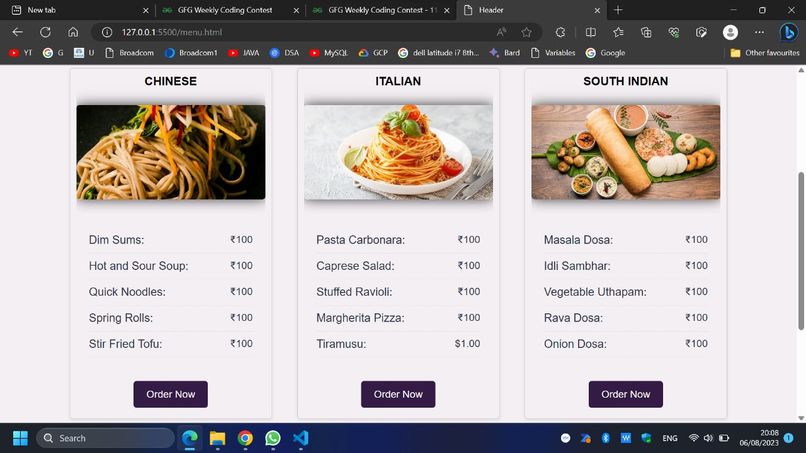Open WhatsApp from taskbar
The width and height of the screenshot is (806, 453).
[273, 438]
